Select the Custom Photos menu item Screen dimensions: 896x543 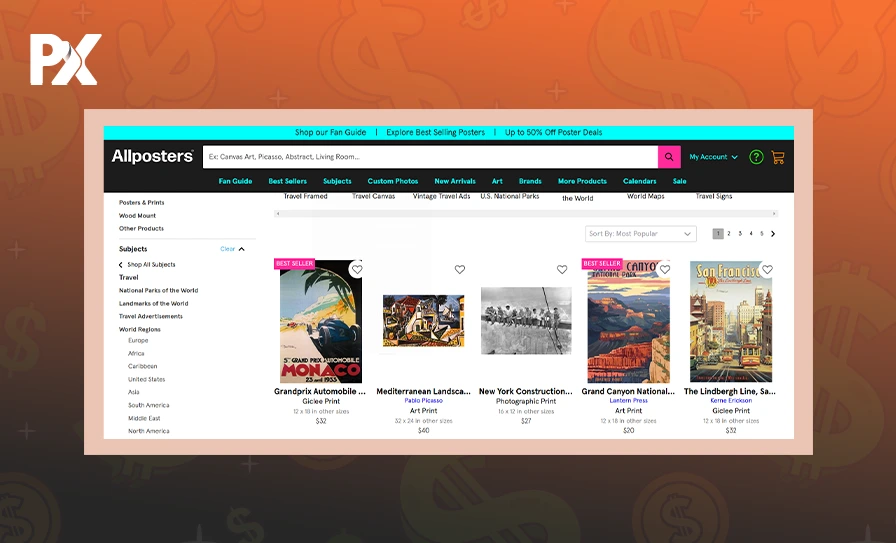[x=393, y=181]
